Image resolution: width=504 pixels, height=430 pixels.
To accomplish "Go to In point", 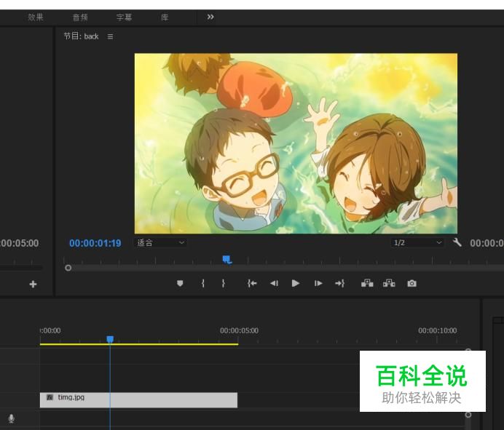I will [x=252, y=283].
